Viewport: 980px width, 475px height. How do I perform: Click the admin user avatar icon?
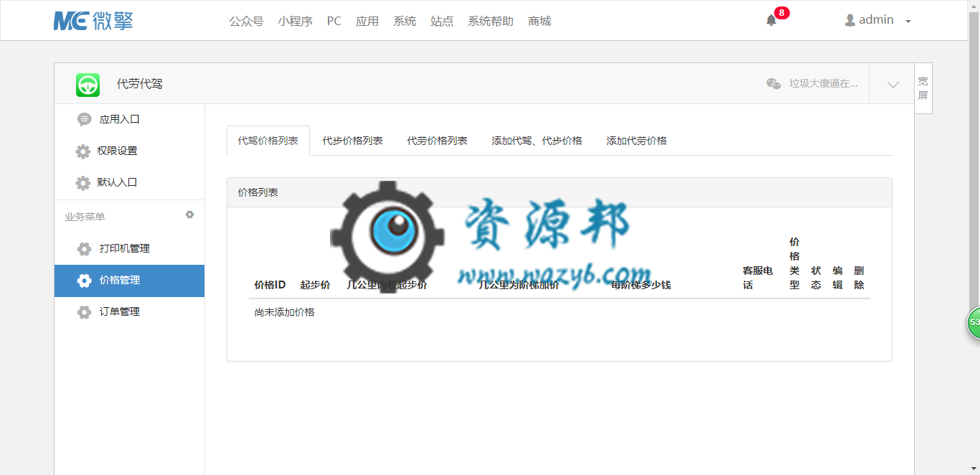point(850,20)
